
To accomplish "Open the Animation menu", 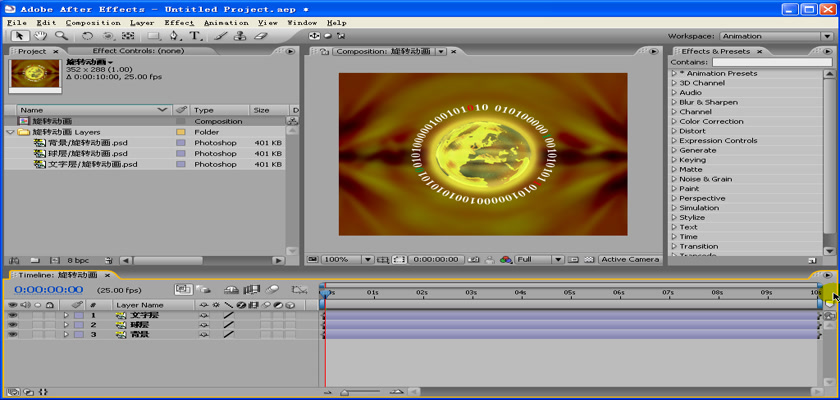I will pyautogui.click(x=226, y=23).
